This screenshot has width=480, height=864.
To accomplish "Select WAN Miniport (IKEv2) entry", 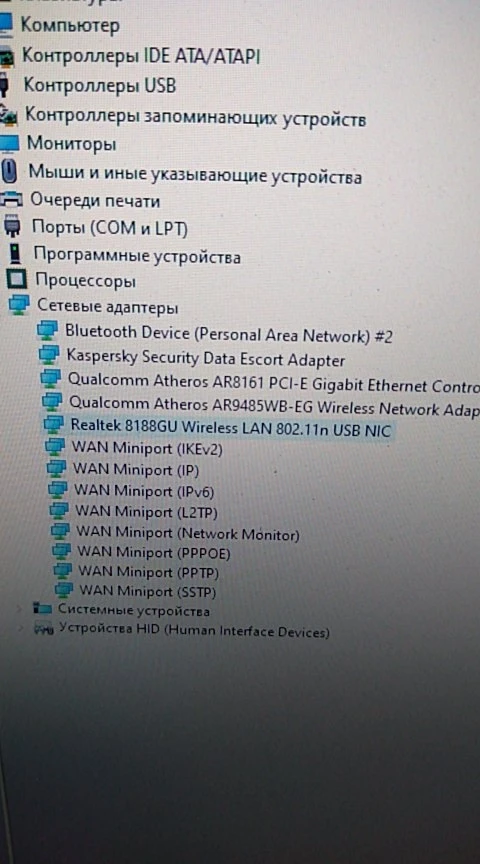I will pos(148,448).
